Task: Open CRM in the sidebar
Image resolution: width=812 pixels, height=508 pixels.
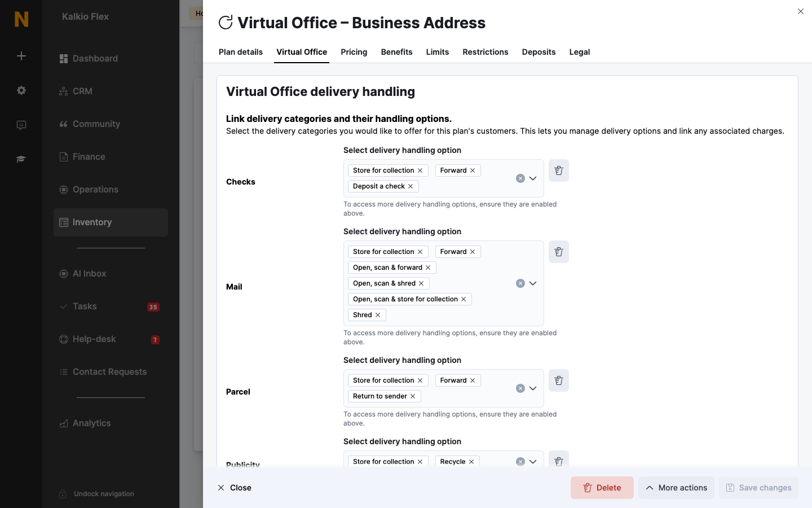Action: coord(111,91)
